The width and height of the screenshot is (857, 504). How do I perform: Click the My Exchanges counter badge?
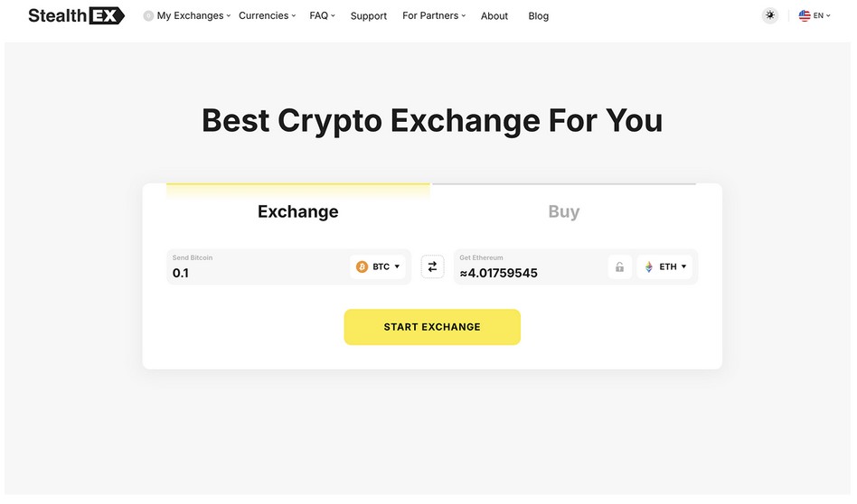tap(148, 16)
